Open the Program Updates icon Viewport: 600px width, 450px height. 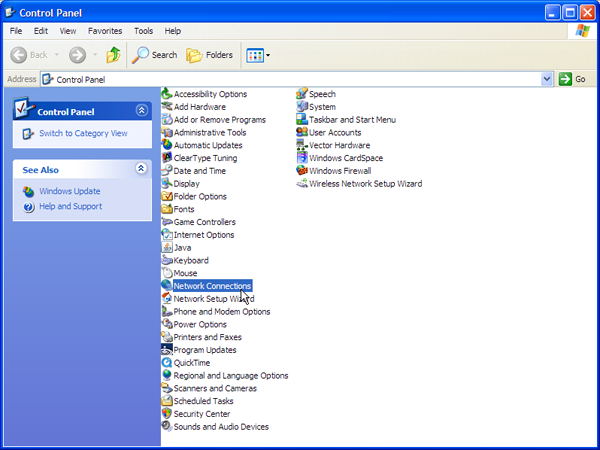(167, 350)
